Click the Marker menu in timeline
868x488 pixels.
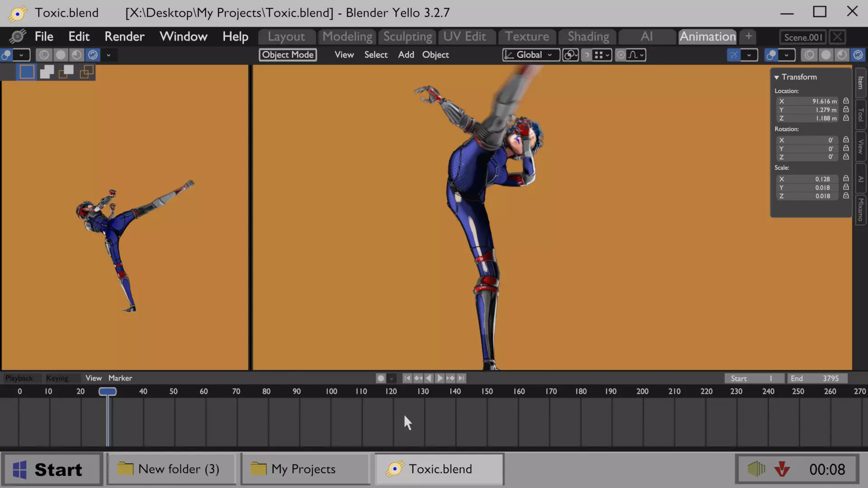point(120,378)
